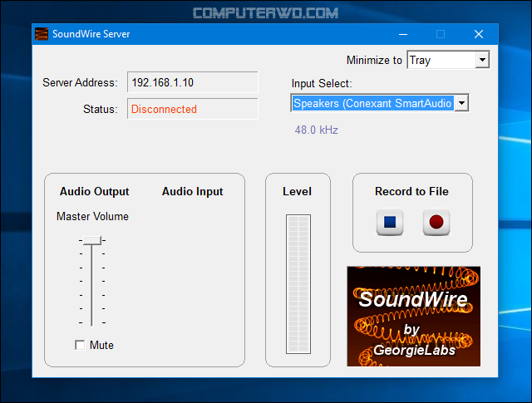The height and width of the screenshot is (403, 532).
Task: Click the Server Address field 192.168.1.10
Action: [x=192, y=82]
